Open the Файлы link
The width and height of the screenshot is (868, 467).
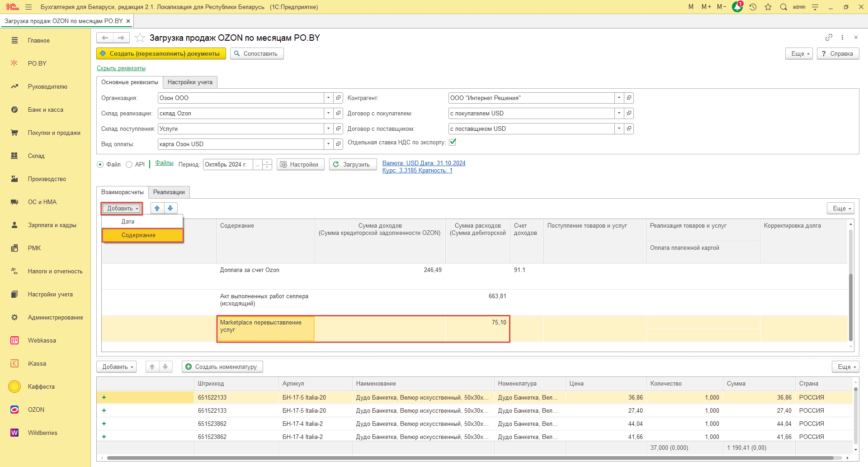click(164, 163)
